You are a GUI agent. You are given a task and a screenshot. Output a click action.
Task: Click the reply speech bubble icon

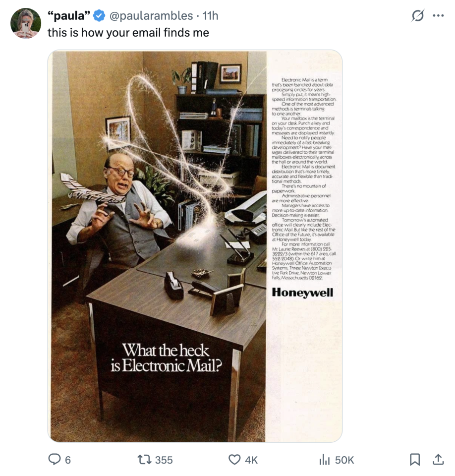[54, 460]
